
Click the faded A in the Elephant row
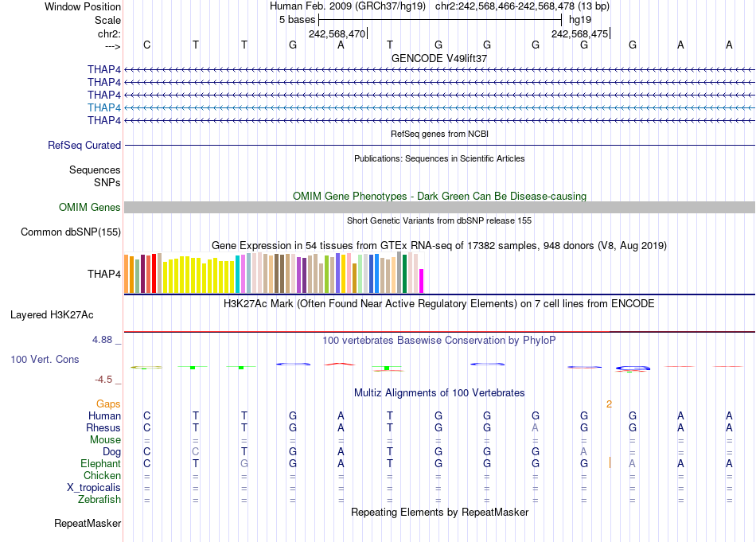coord(632,463)
